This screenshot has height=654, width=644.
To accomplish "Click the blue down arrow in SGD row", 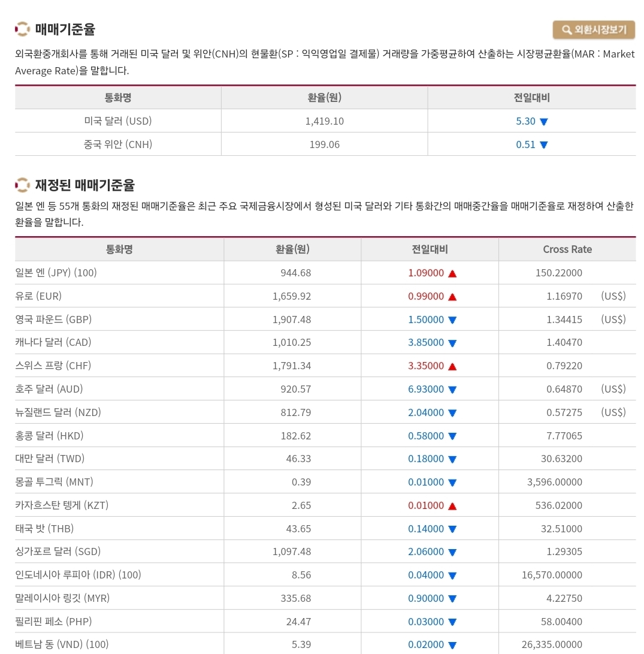I will pyautogui.click(x=452, y=552).
